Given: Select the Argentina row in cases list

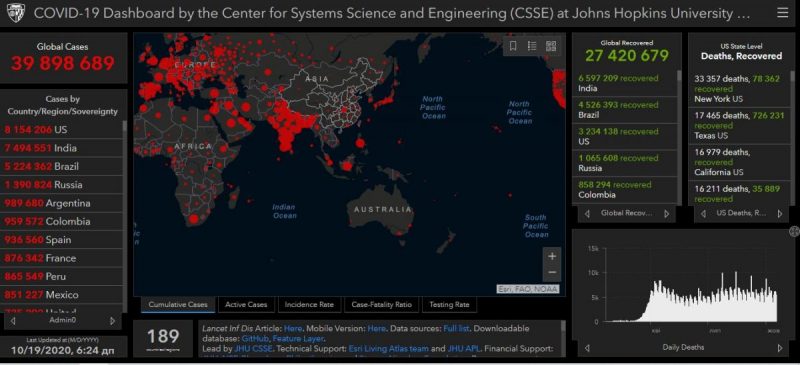Looking at the screenshot, I should tap(62, 203).
